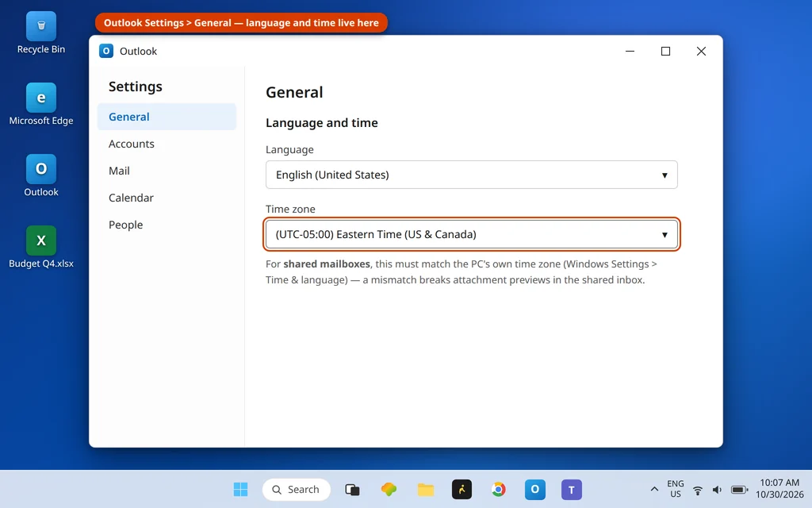Open People settings section
This screenshot has width=812, height=508.
coord(167,225)
